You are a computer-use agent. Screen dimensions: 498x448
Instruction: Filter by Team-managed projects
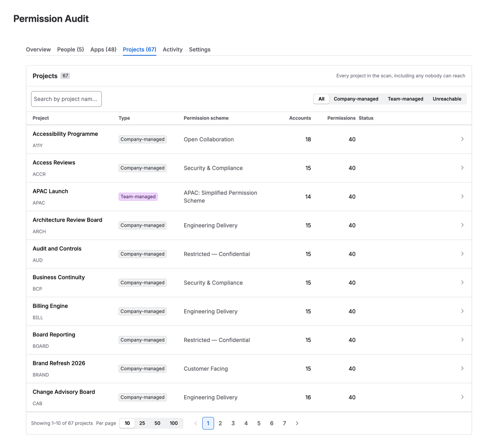406,99
